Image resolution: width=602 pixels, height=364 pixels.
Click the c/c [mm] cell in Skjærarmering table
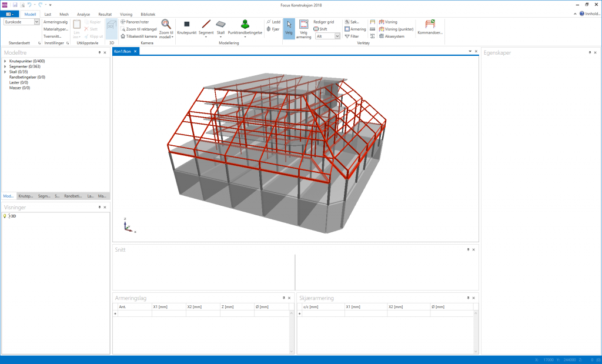(x=323, y=313)
